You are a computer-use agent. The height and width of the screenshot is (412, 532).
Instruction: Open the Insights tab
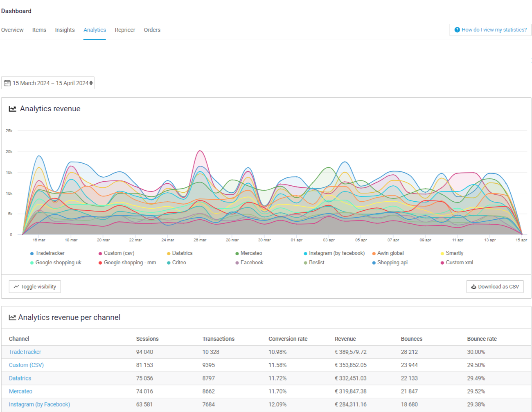point(65,30)
